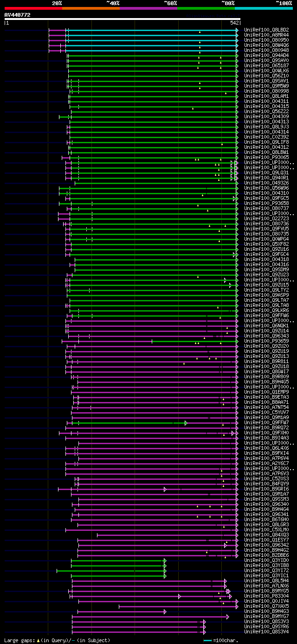Image resolution: width=297 pixels, height=644 pixels.
Task: Open hit UniRef100_O80950
Action: pos(266,40)
